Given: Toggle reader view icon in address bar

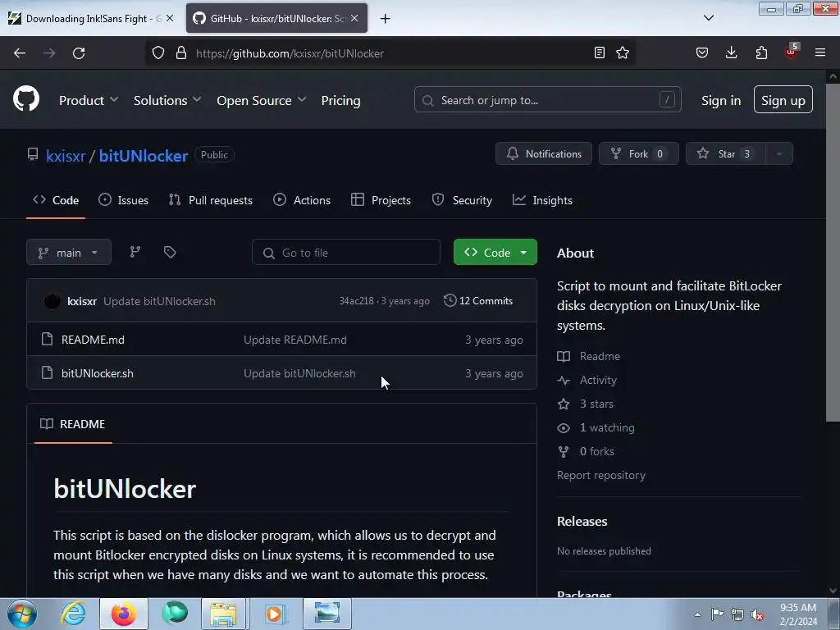Looking at the screenshot, I should point(600,53).
